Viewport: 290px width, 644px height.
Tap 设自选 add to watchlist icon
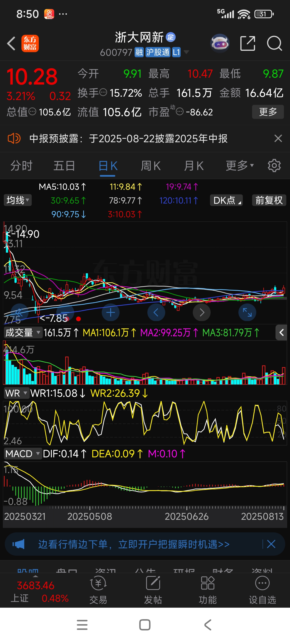point(262,590)
